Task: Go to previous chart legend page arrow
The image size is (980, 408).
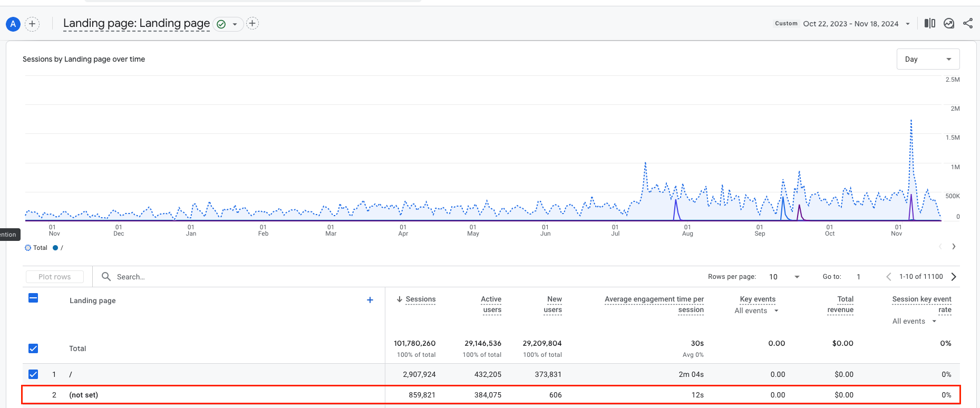Action: click(x=940, y=247)
